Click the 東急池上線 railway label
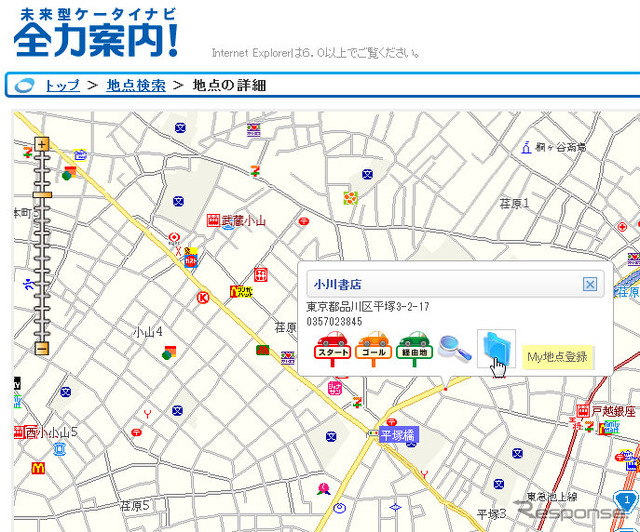The image size is (640, 532). pyautogui.click(x=552, y=496)
